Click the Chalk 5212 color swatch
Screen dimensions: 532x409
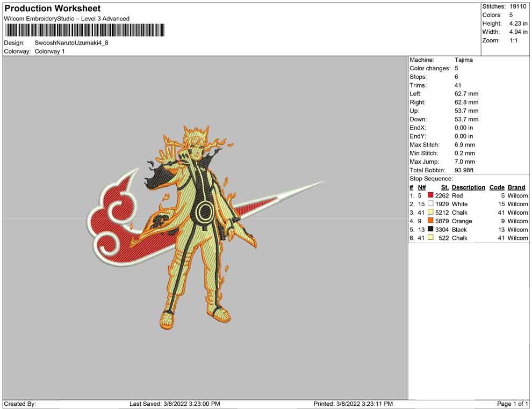click(430, 212)
